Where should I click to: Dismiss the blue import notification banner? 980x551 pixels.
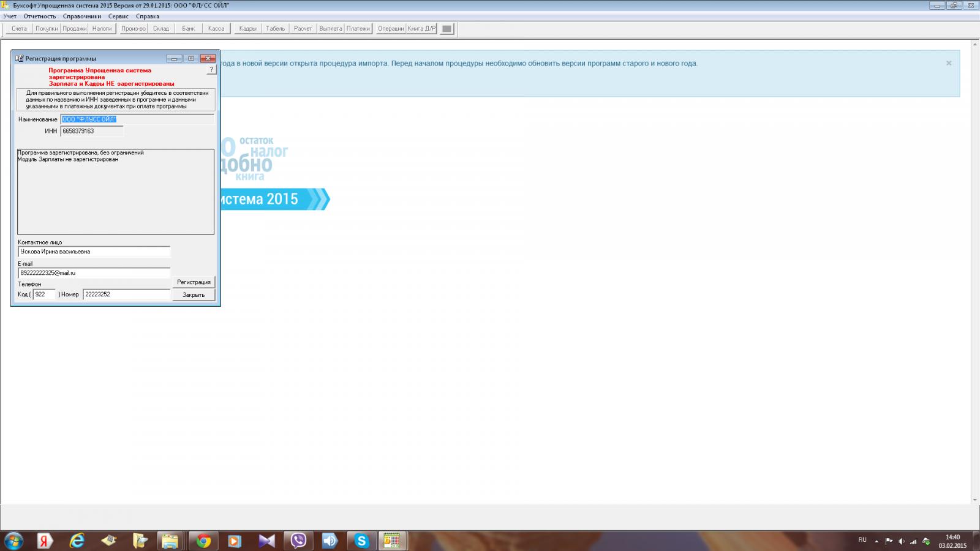[949, 63]
